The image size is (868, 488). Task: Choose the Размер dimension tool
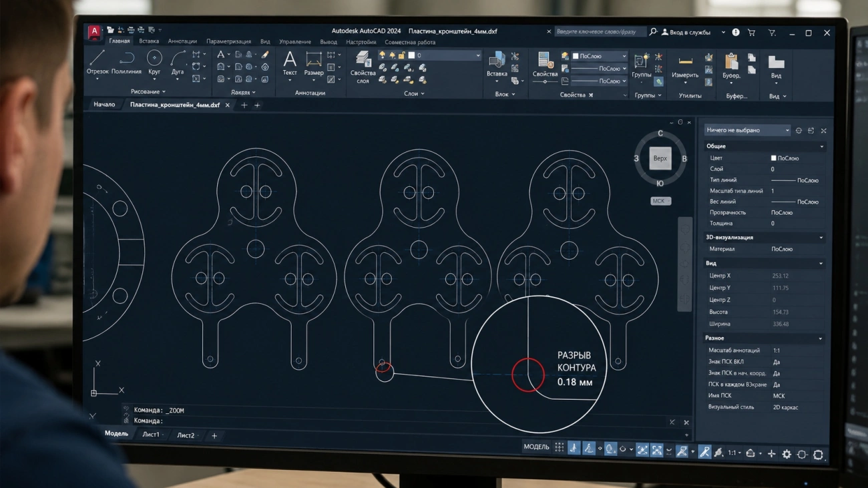[x=314, y=63]
